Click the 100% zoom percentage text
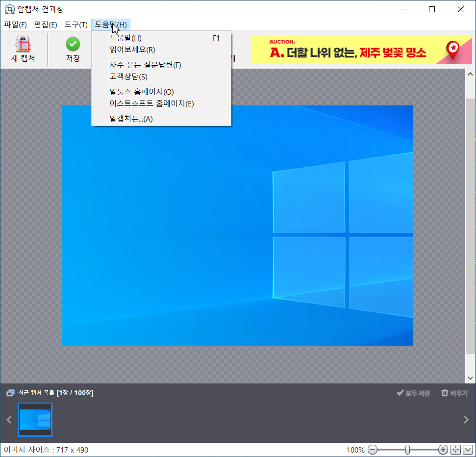Screen dimensions: 476x457 pyautogui.click(x=355, y=450)
